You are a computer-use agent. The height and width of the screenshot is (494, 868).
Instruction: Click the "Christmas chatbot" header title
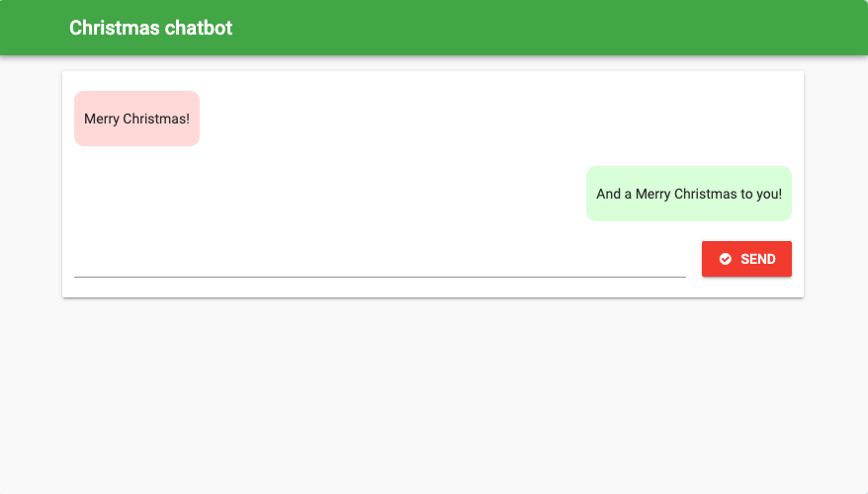pos(150,28)
